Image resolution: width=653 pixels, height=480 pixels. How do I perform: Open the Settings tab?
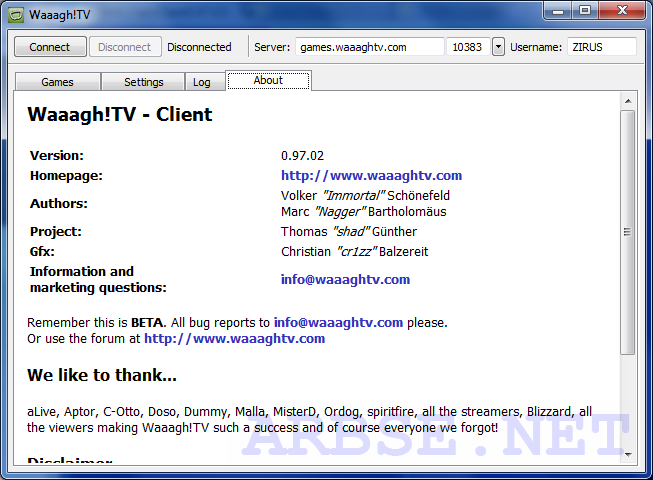point(143,82)
